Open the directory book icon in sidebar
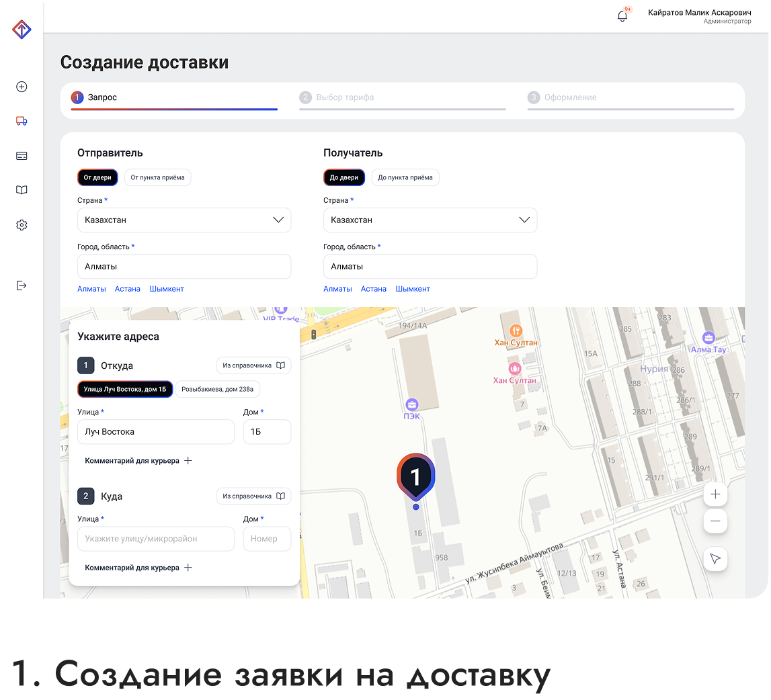Viewport: 771px width, 700px height. click(22, 190)
